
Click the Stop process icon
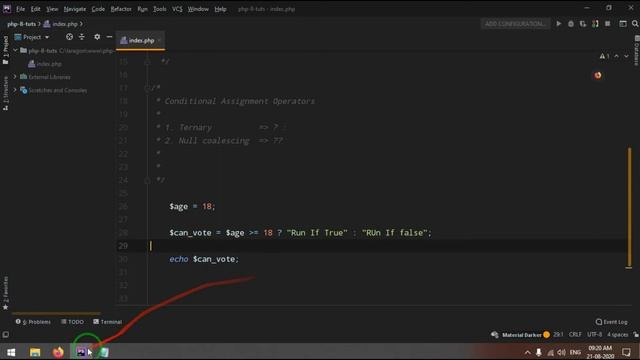click(x=607, y=24)
